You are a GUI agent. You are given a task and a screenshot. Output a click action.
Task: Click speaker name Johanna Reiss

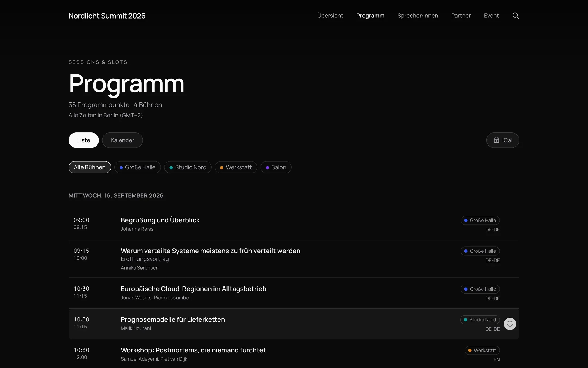pyautogui.click(x=137, y=229)
